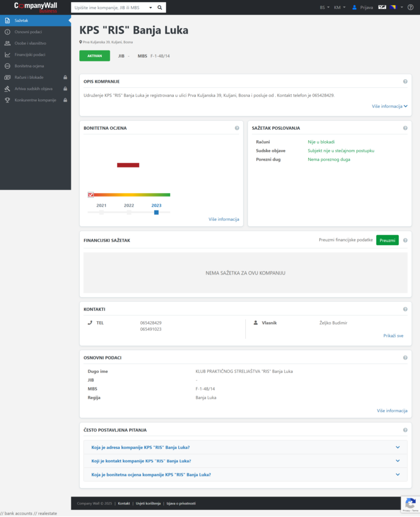Open help for Opis kompanije section
The width and height of the screenshot is (420, 517).
click(405, 81)
